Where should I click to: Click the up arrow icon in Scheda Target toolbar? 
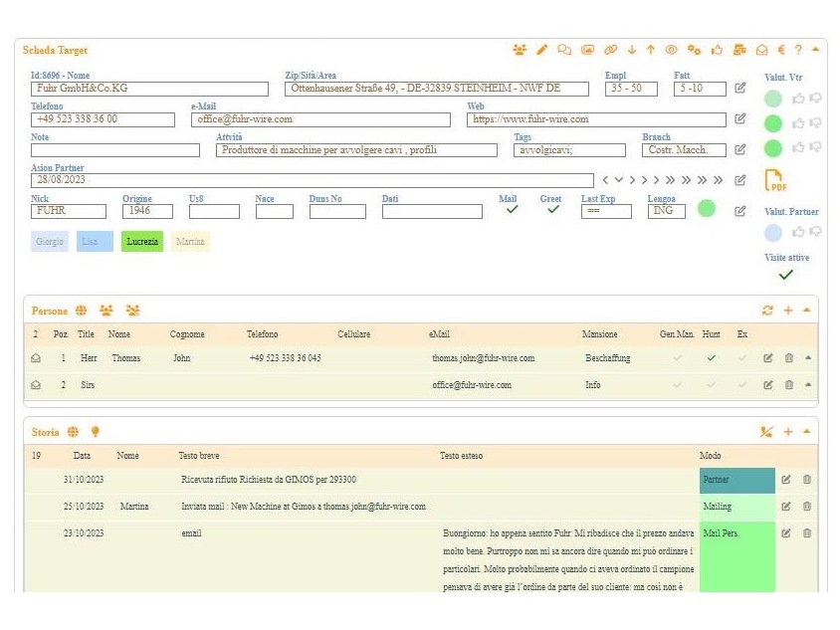point(650,50)
